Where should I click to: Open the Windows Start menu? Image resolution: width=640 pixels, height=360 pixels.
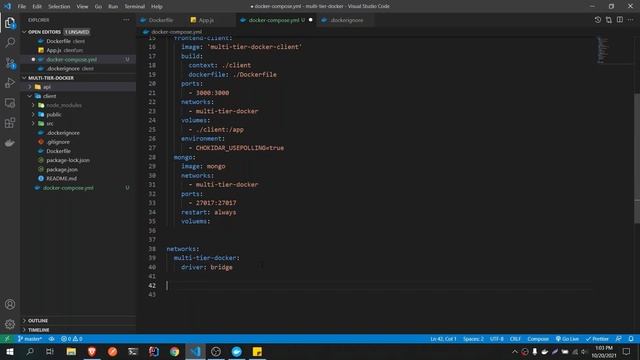click(x=10, y=351)
